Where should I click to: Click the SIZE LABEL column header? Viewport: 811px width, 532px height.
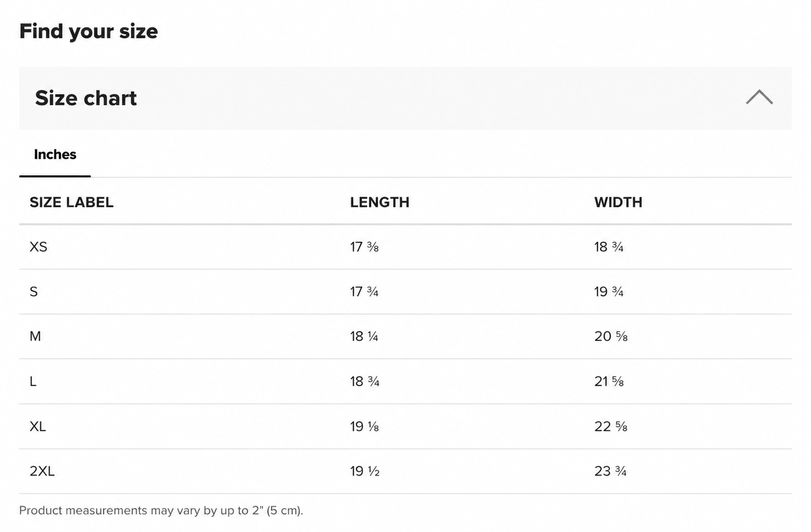71,202
